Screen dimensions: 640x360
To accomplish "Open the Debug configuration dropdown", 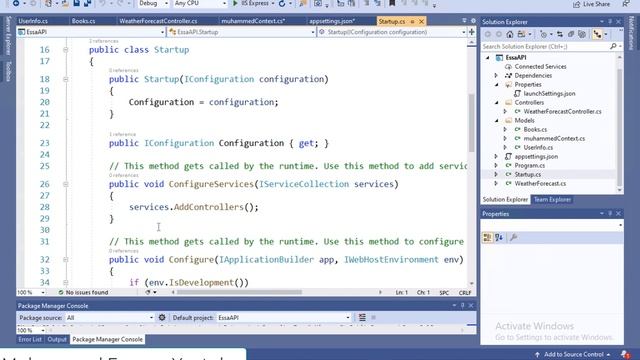I will click(x=166, y=3).
